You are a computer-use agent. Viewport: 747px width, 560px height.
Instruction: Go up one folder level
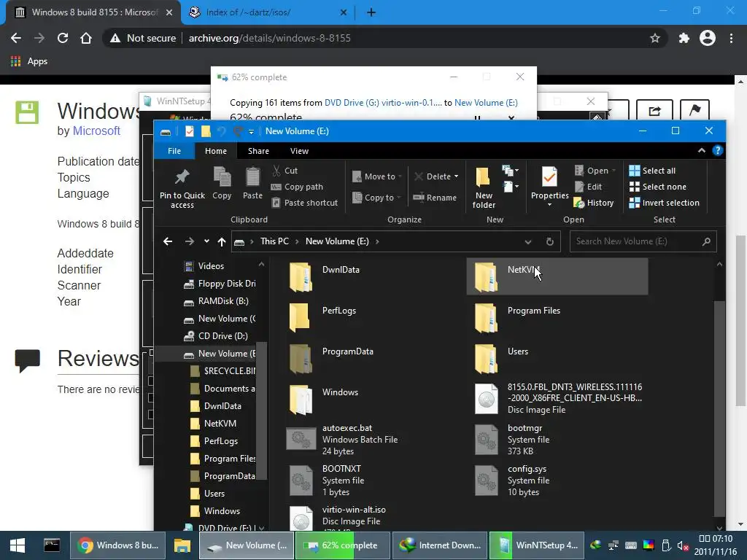point(222,241)
